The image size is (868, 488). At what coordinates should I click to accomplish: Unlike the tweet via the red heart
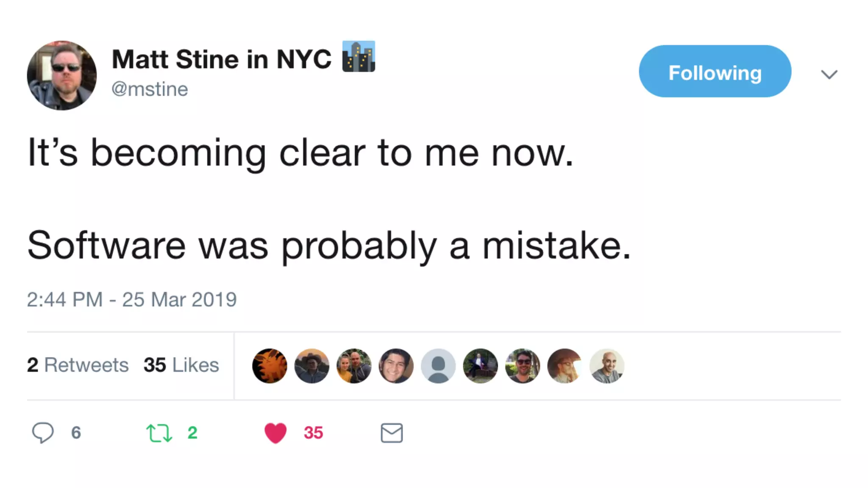pyautogui.click(x=275, y=433)
